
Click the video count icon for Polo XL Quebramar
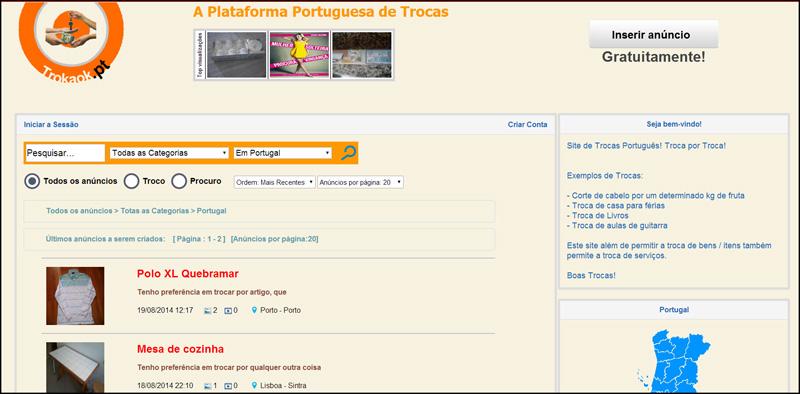(228, 310)
